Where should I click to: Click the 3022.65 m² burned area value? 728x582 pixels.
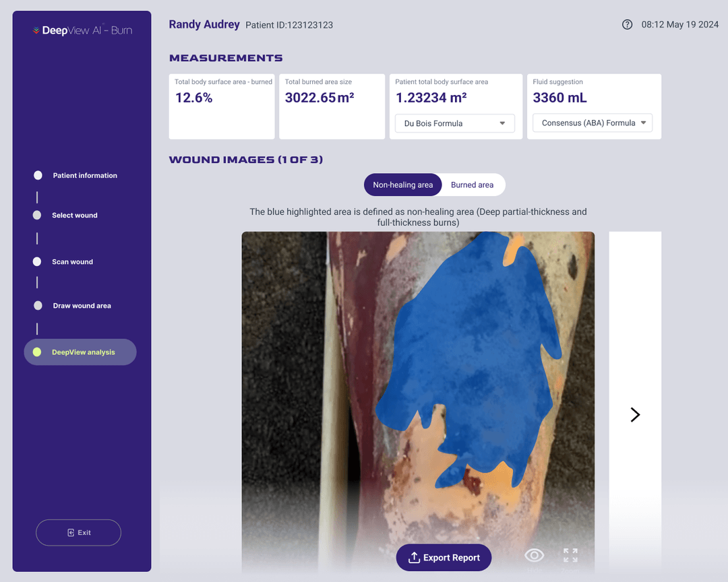click(320, 98)
